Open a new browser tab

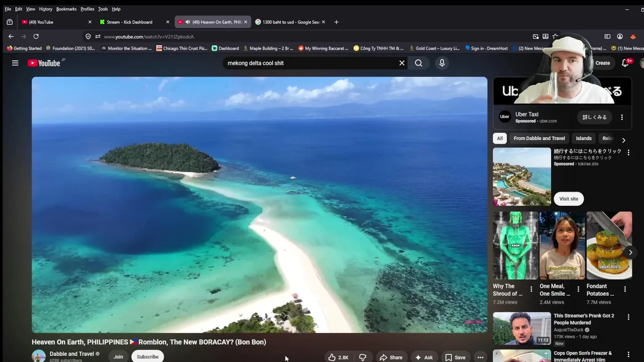click(x=336, y=22)
